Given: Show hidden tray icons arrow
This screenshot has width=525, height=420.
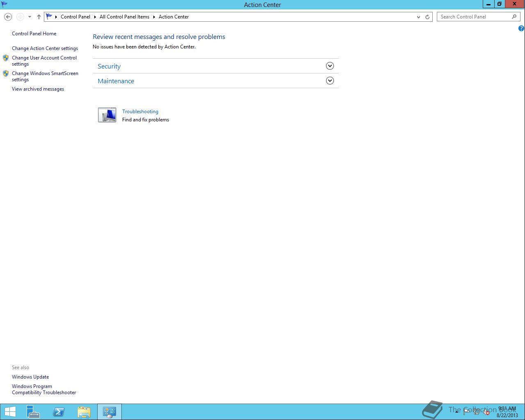Looking at the screenshot, I should click(457, 412).
